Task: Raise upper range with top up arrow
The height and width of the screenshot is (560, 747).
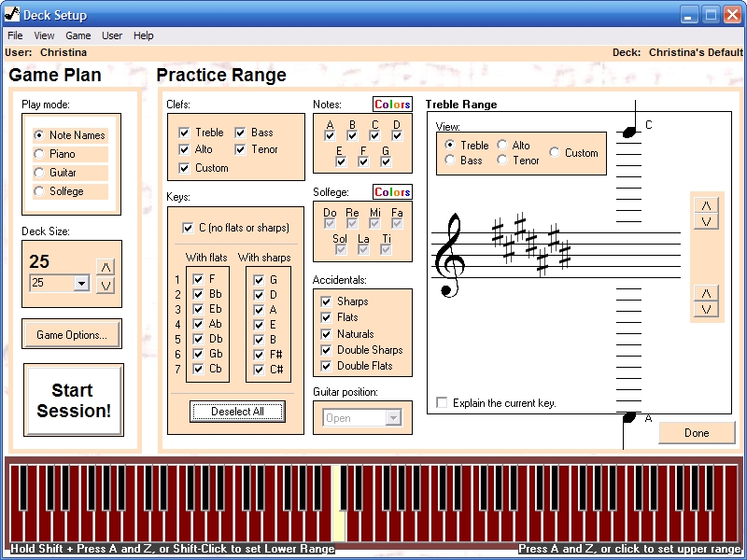Action: pos(706,205)
